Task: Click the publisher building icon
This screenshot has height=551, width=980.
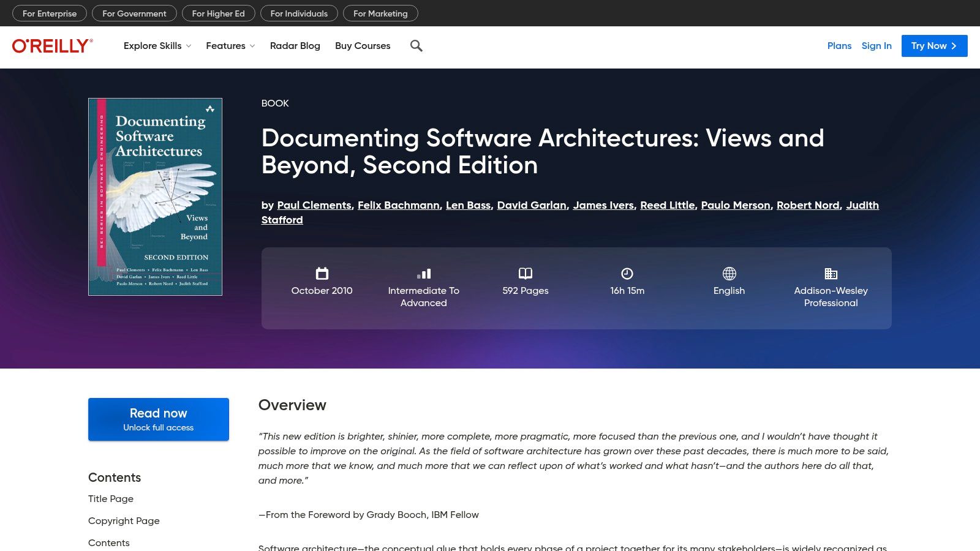Action: pyautogui.click(x=831, y=274)
